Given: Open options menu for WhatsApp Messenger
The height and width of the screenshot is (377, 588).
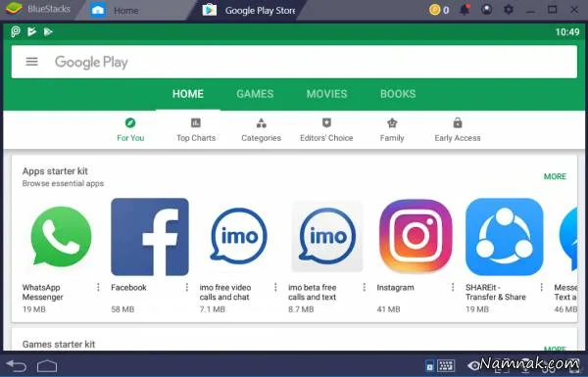Looking at the screenshot, I should pyautogui.click(x=98, y=287).
